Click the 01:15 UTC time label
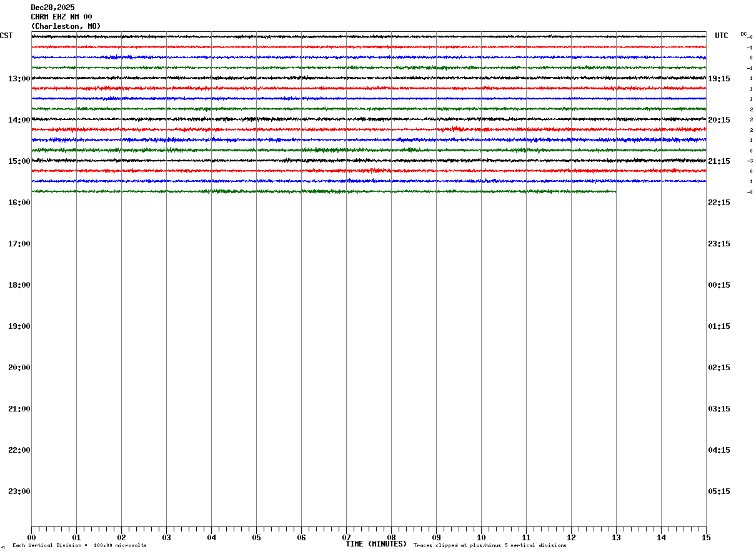Screen dimensions: 756x554 coord(719,326)
